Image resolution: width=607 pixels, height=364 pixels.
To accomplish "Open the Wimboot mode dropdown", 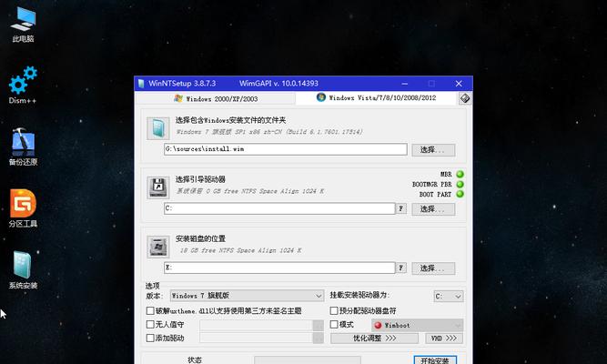I will (417, 325).
